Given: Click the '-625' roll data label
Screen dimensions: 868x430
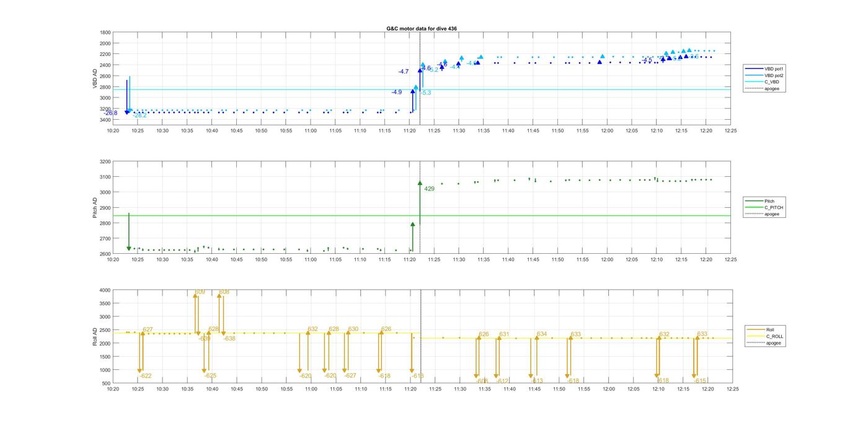Looking at the screenshot, I should (211, 375).
